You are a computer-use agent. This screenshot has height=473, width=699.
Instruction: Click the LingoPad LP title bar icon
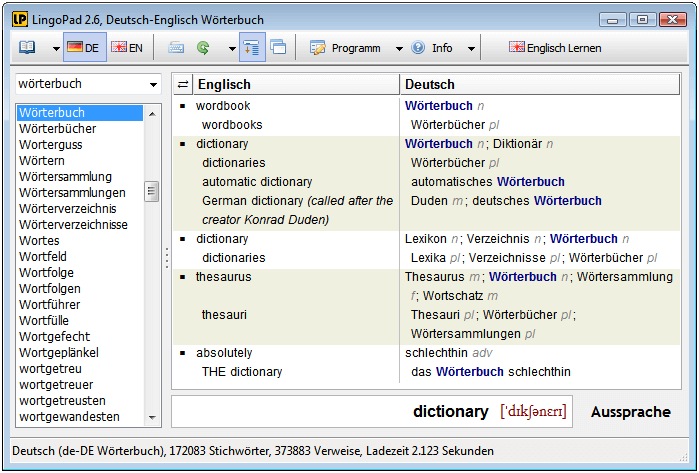(x=19, y=17)
